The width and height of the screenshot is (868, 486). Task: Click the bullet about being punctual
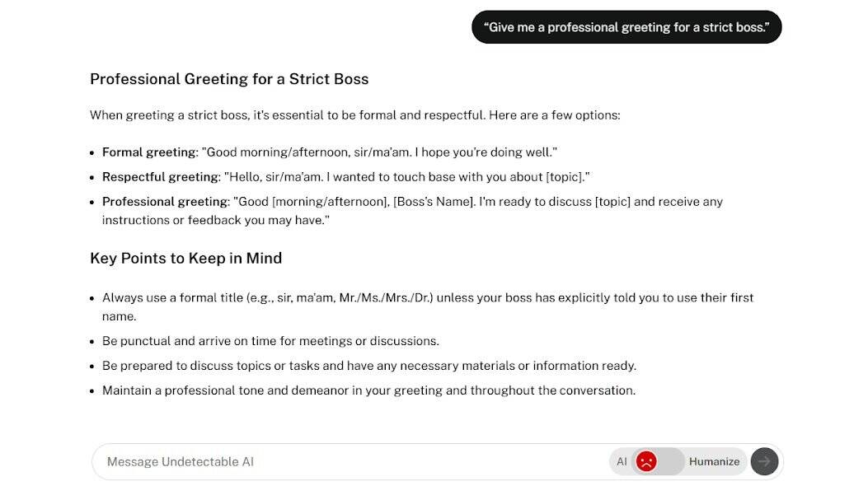click(x=270, y=341)
